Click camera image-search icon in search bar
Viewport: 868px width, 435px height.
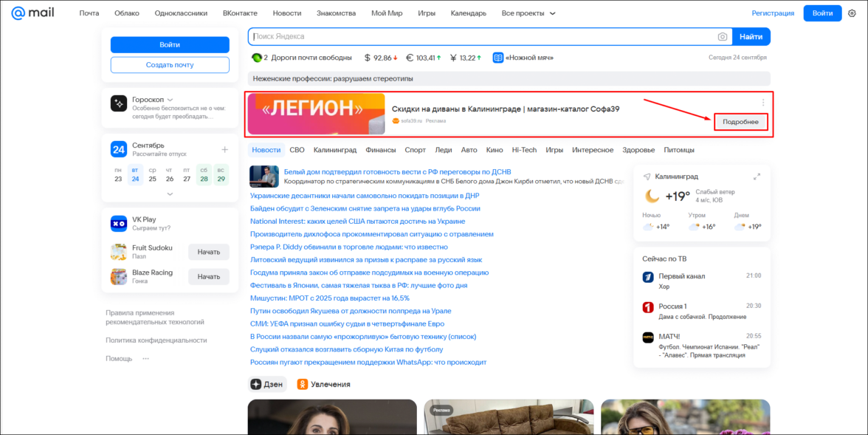click(x=723, y=37)
